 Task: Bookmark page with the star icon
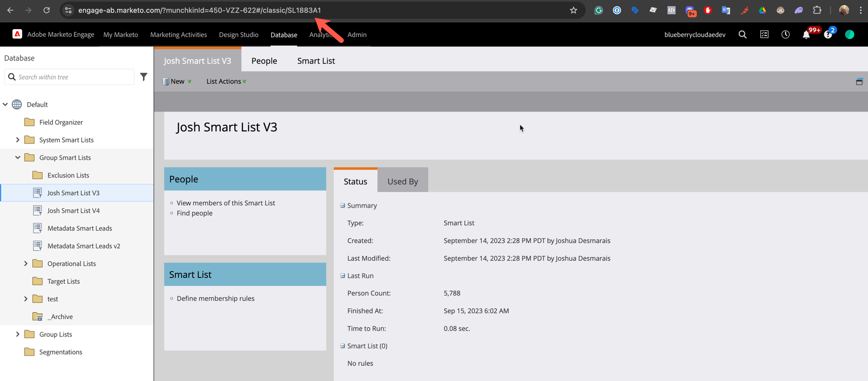pyautogui.click(x=573, y=10)
